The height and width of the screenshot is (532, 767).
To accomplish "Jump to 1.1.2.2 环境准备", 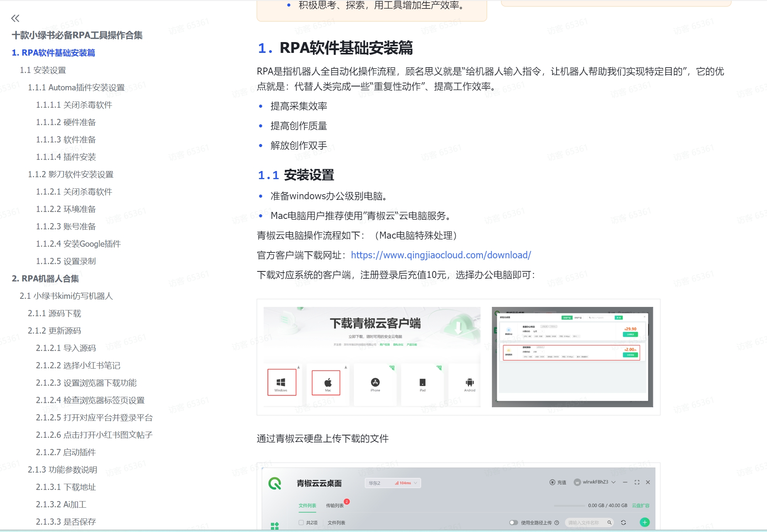I will click(66, 209).
